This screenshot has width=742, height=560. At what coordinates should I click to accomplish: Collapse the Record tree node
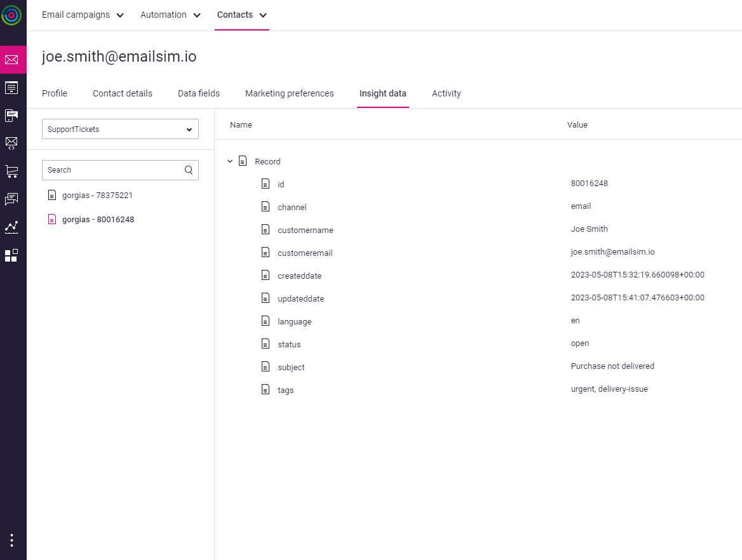230,161
